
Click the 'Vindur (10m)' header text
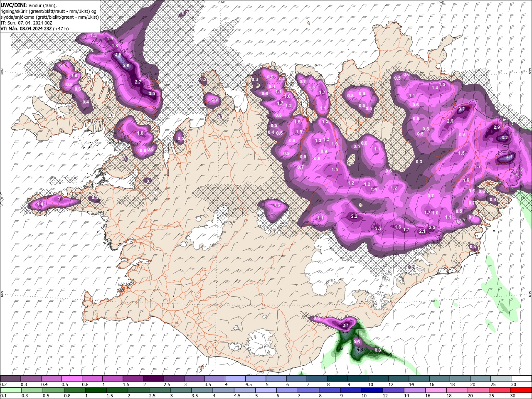tap(42, 5)
